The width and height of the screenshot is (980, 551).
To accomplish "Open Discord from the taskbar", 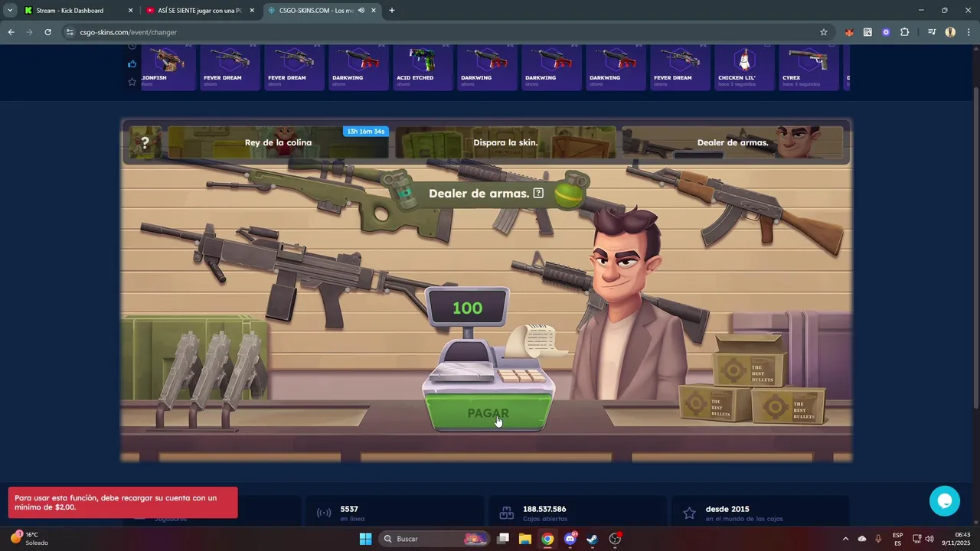I will [x=570, y=539].
